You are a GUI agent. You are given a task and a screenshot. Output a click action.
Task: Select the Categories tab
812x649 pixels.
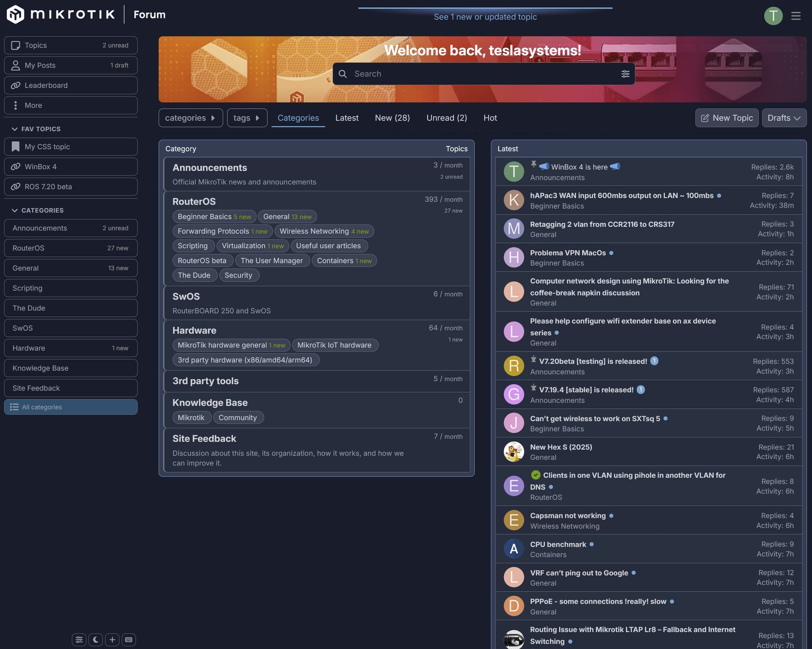pos(298,118)
